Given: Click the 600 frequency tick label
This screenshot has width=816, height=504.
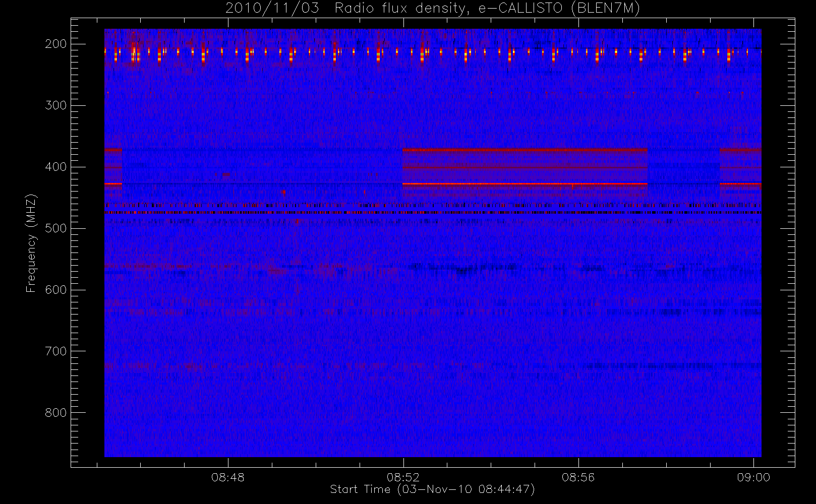Looking at the screenshot, I should coord(56,290).
